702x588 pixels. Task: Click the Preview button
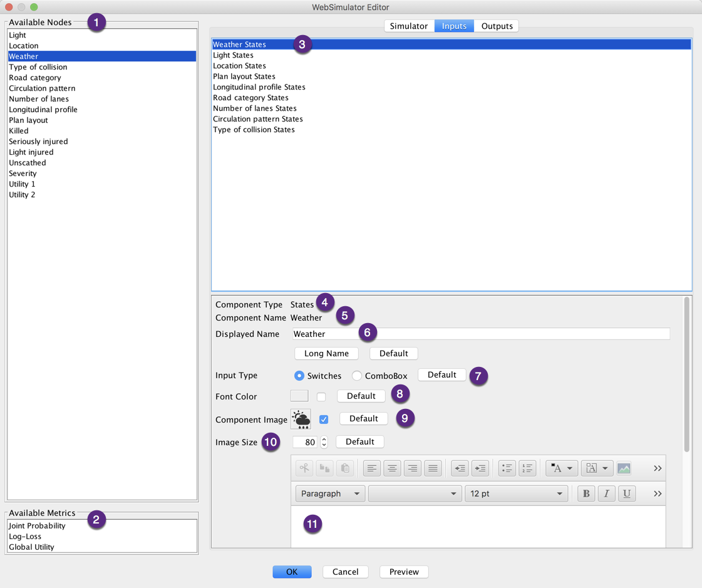(404, 572)
